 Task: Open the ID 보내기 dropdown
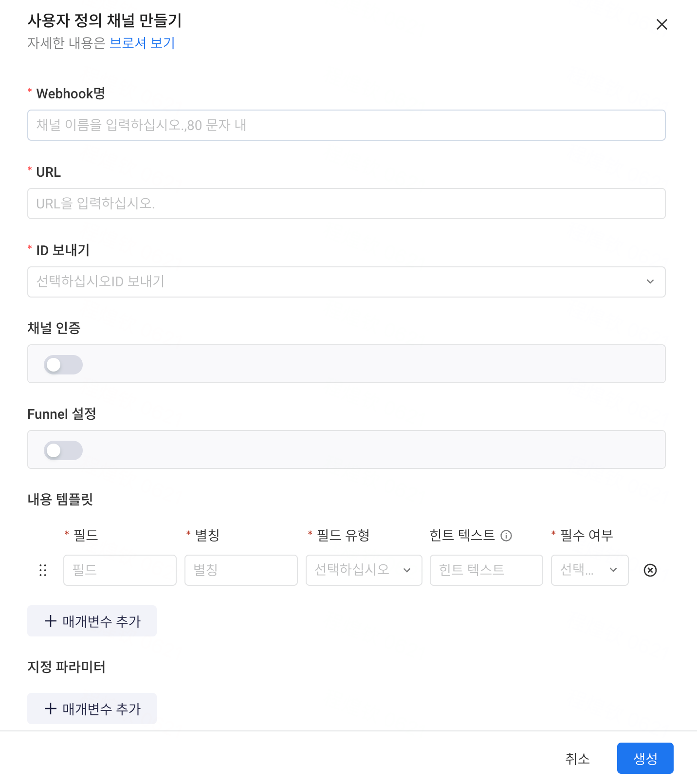tap(347, 282)
